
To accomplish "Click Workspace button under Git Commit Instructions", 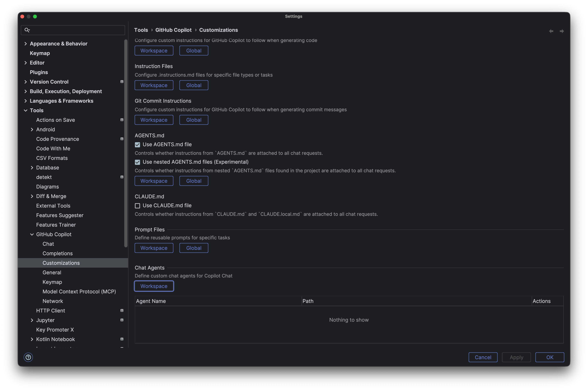I will [x=154, y=120].
